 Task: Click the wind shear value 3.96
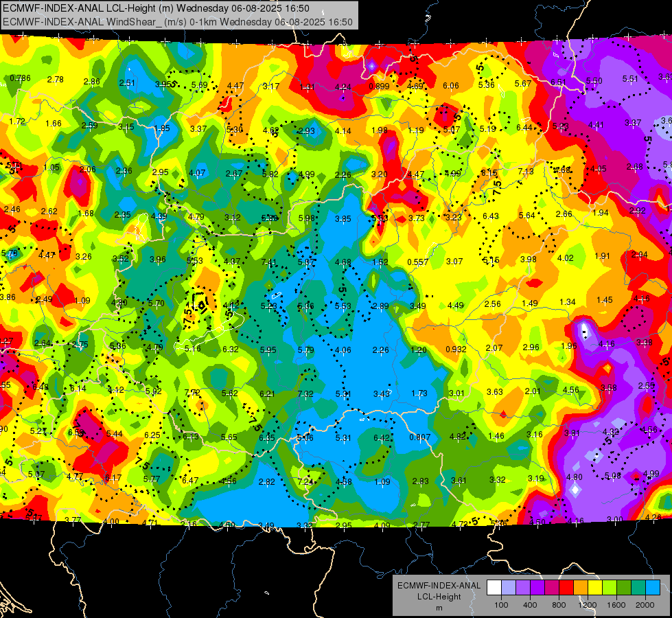158,260
